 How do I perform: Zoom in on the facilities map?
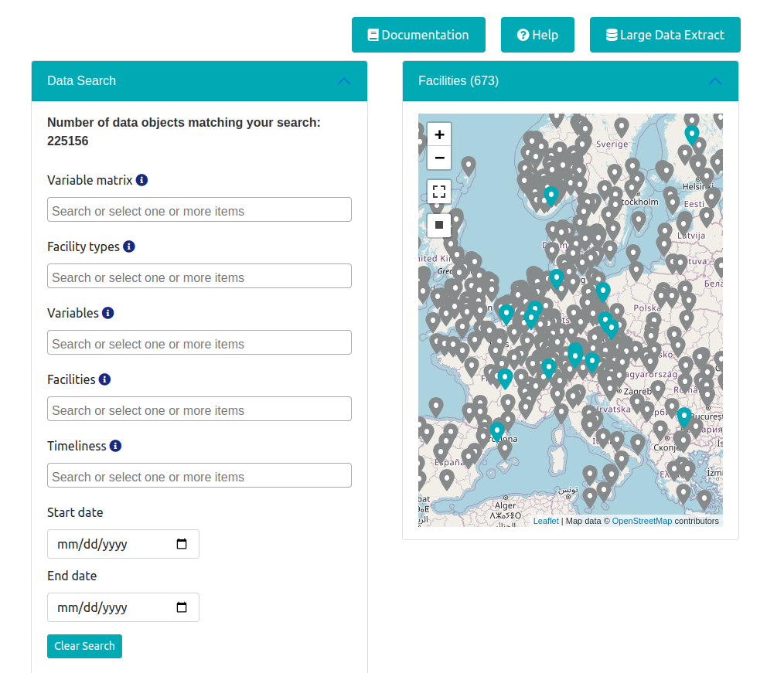tap(439, 134)
